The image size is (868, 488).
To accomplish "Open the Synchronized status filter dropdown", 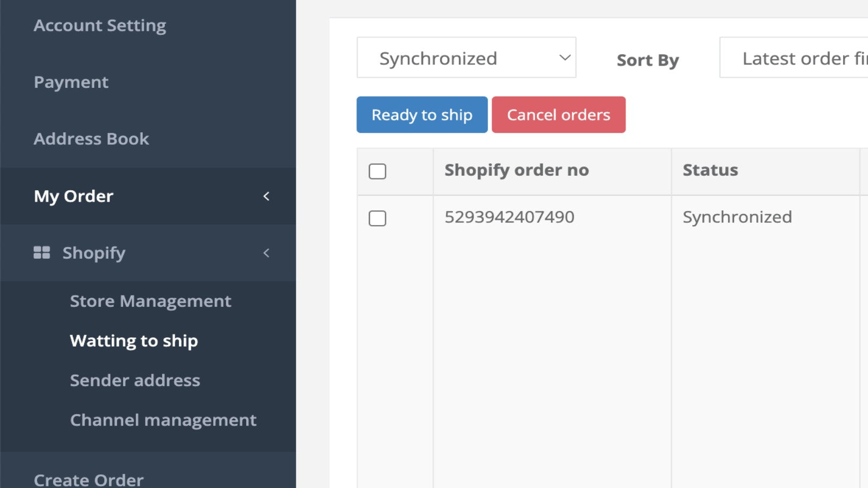I will point(465,57).
